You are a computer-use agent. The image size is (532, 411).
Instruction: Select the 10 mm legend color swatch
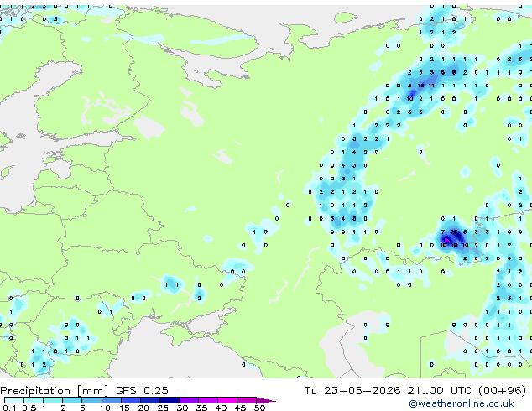pyautogui.click(x=112, y=400)
